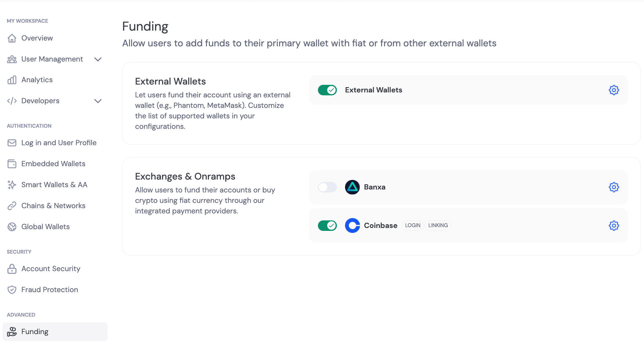Image resolution: width=644 pixels, height=344 pixels.
Task: Click the Banxa logo icon
Action: click(352, 187)
